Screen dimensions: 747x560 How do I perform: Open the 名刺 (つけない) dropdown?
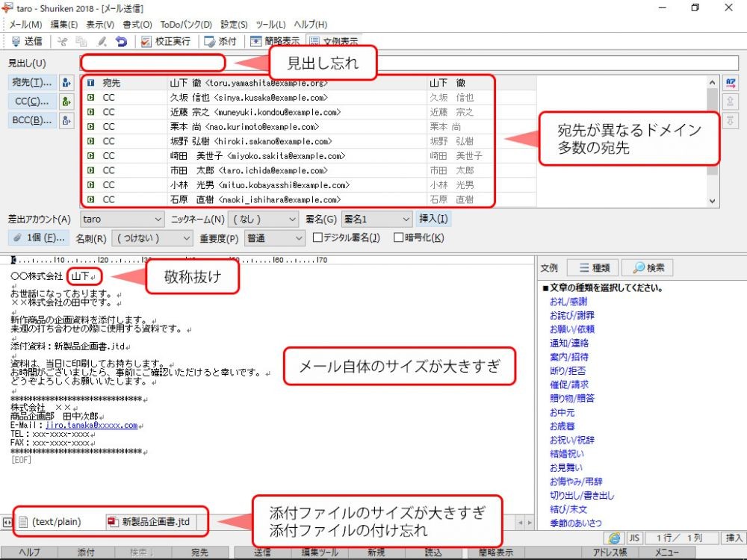point(152,237)
